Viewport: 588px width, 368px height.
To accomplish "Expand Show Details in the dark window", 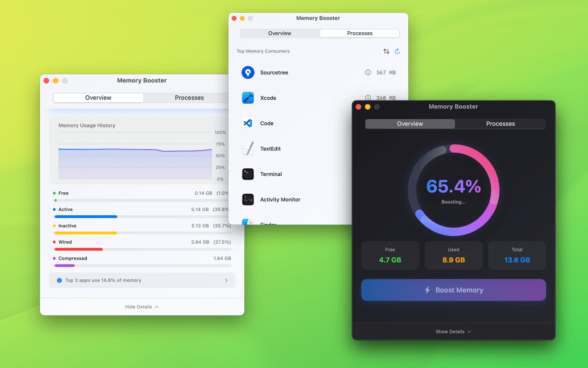I will pos(453,331).
